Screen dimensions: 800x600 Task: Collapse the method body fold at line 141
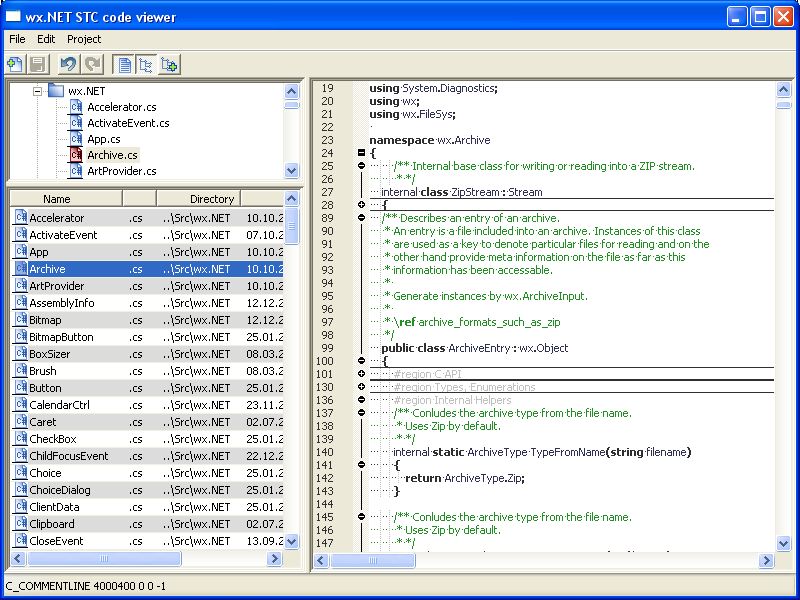pyautogui.click(x=361, y=465)
